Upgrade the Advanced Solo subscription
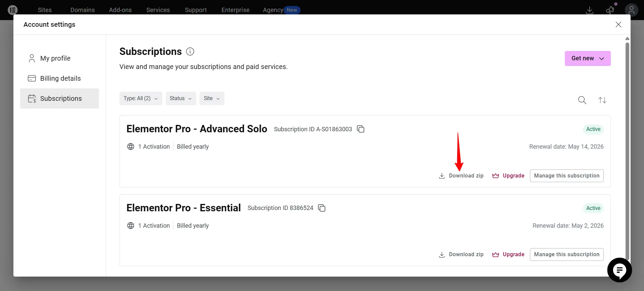This screenshot has height=291, width=644. tap(508, 176)
